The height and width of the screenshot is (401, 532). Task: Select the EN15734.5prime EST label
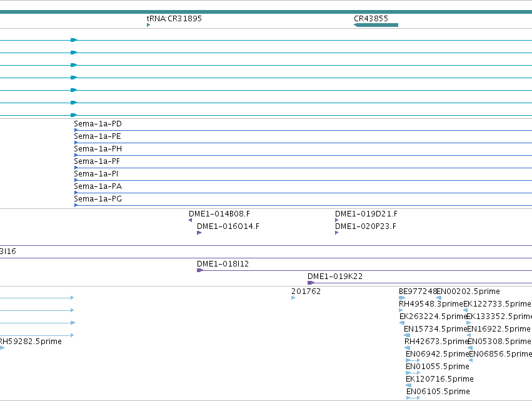pos(435,329)
